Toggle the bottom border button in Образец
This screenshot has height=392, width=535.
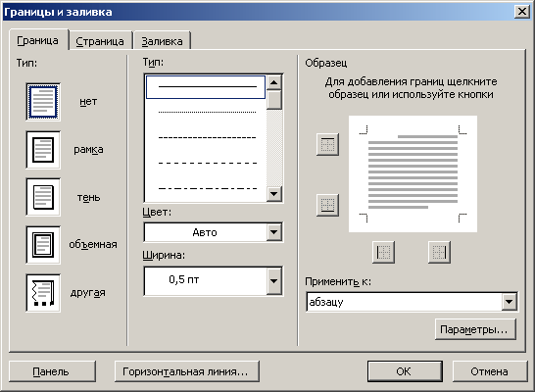pos(327,205)
